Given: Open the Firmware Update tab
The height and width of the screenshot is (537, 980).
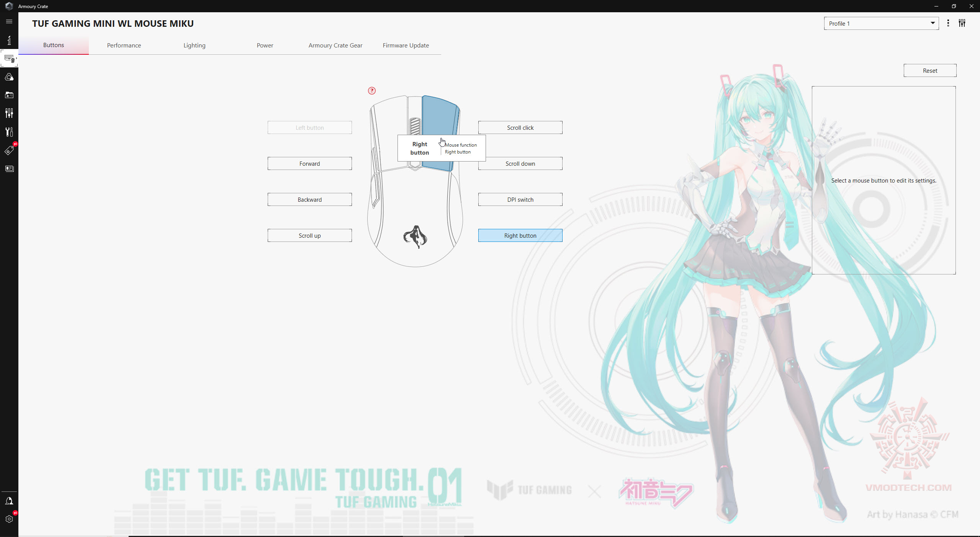Looking at the screenshot, I should point(406,45).
